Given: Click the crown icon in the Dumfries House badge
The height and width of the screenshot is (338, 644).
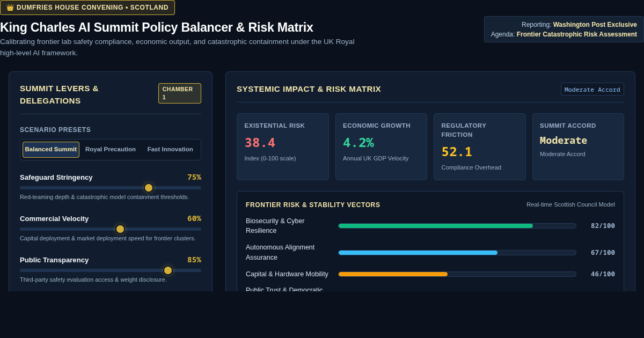Looking at the screenshot, I should pyautogui.click(x=10, y=8).
